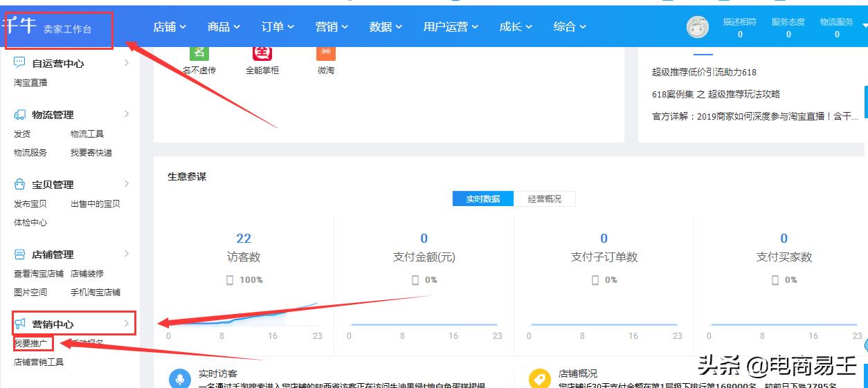
Task: Open the header dropdown arrow beside 物流服务
Action: (864, 26)
